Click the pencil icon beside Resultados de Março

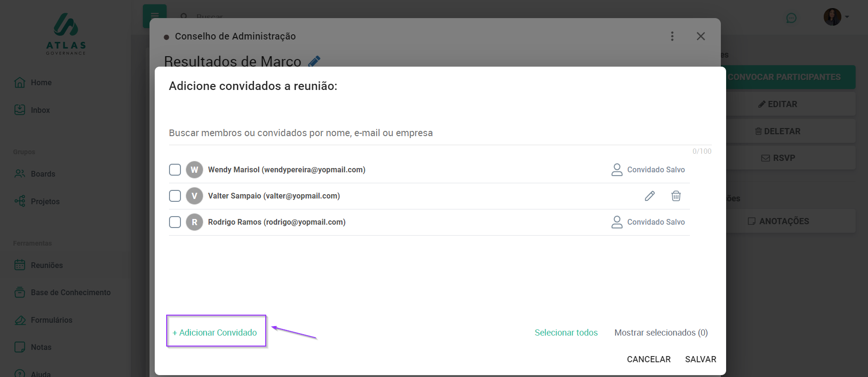314,61
